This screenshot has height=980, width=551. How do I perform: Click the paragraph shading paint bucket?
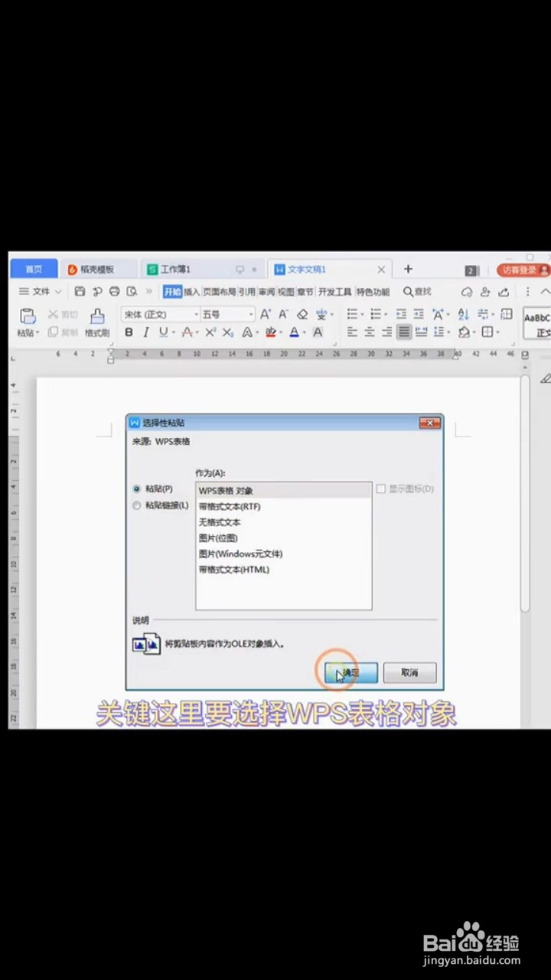(464, 332)
